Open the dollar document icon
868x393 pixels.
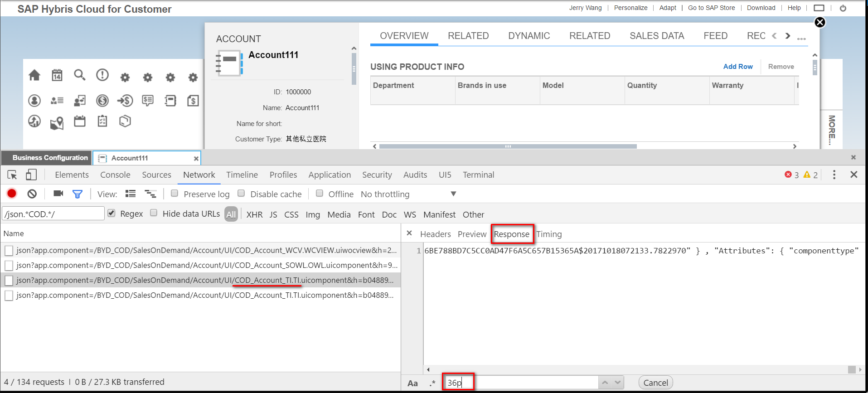(x=193, y=100)
